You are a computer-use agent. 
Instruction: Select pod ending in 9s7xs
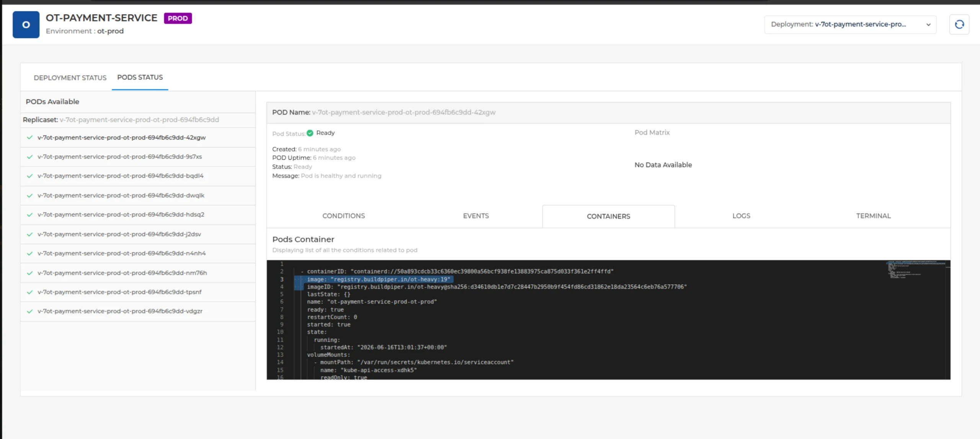pyautogui.click(x=138, y=157)
